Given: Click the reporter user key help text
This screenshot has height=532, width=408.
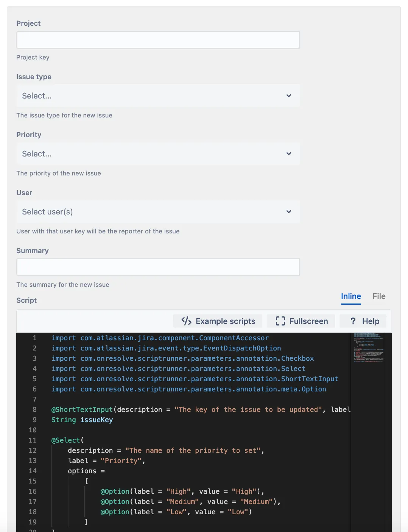Looking at the screenshot, I should tap(98, 231).
